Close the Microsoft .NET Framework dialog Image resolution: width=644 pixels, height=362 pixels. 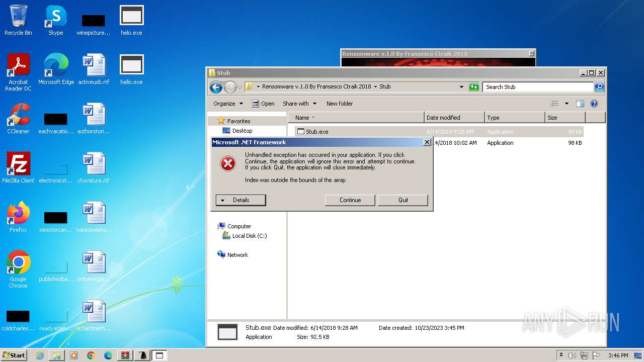(x=427, y=142)
